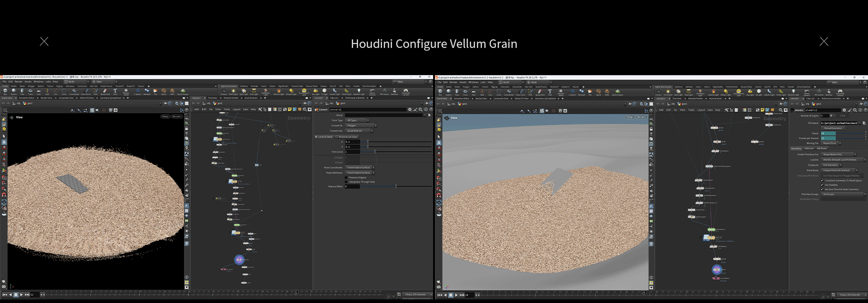Open the Render menu in convert2 window
The height and width of the screenshot is (303, 868).
[x=19, y=82]
